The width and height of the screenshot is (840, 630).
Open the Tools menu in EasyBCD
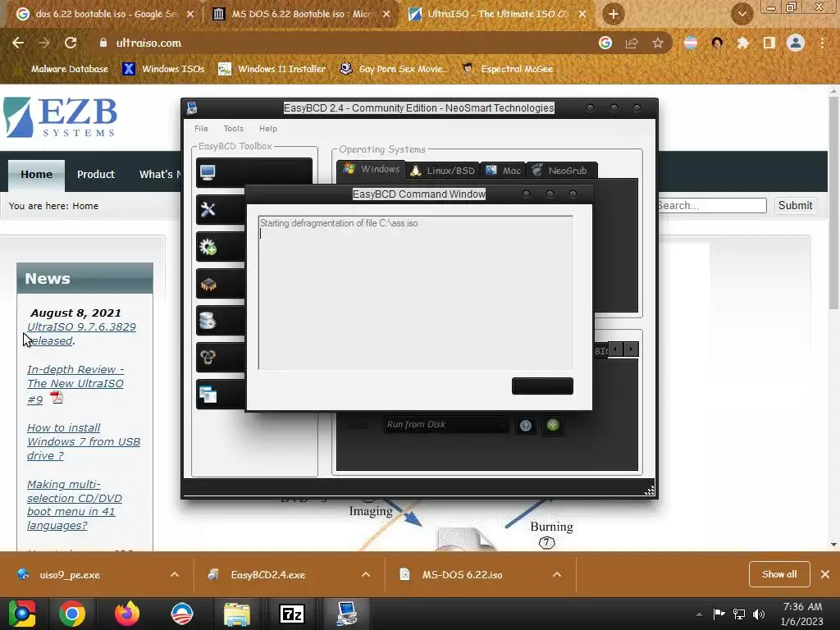pyautogui.click(x=233, y=129)
